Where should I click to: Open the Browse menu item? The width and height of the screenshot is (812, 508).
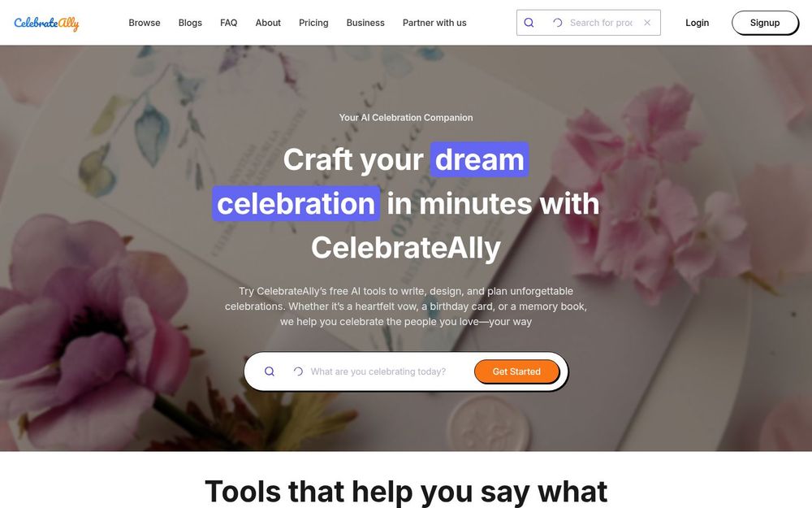click(x=145, y=23)
